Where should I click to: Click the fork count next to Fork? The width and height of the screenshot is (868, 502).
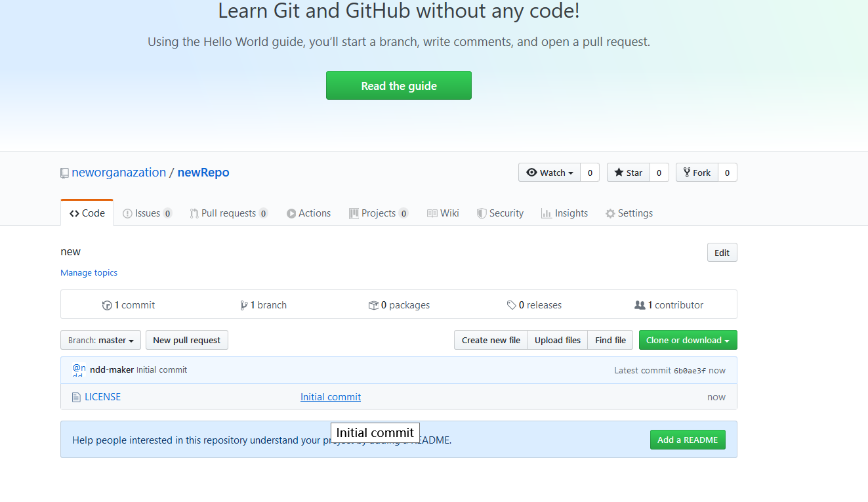coord(727,173)
